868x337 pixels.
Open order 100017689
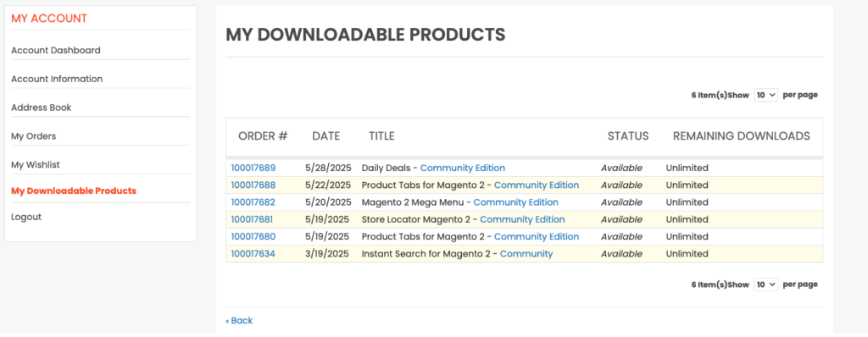pyautogui.click(x=253, y=168)
